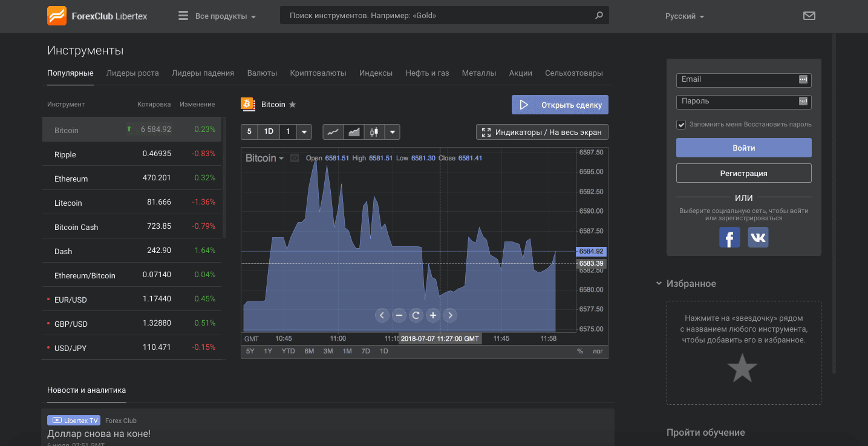Open the hamburger menu beside Все продукты
This screenshot has width=868, height=446.
click(183, 16)
